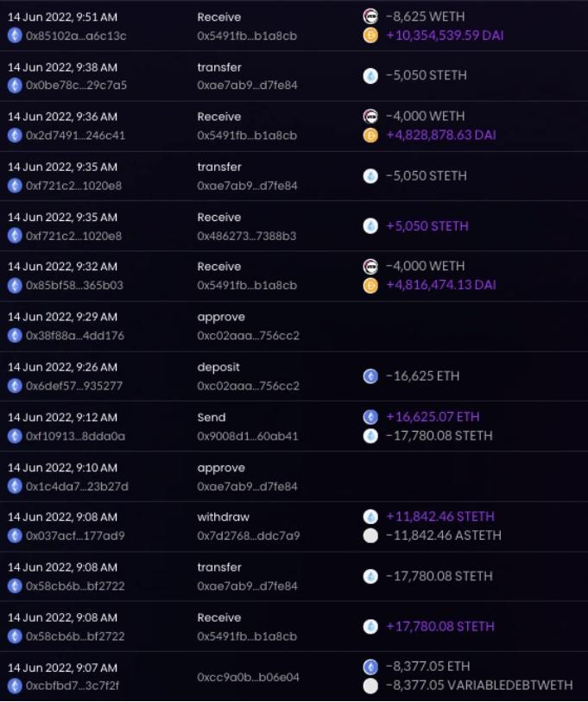
Task: Click the WETH icon beside −8,625 WETH
Action: coord(370,16)
